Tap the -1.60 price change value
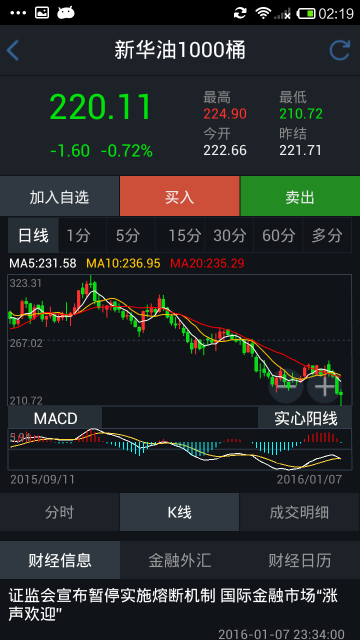The image size is (360, 640). tap(70, 151)
